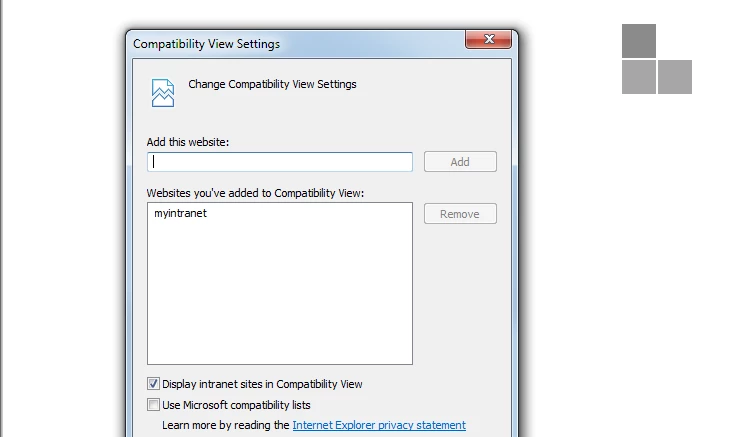Select myintranet in the websites list

(x=180, y=213)
